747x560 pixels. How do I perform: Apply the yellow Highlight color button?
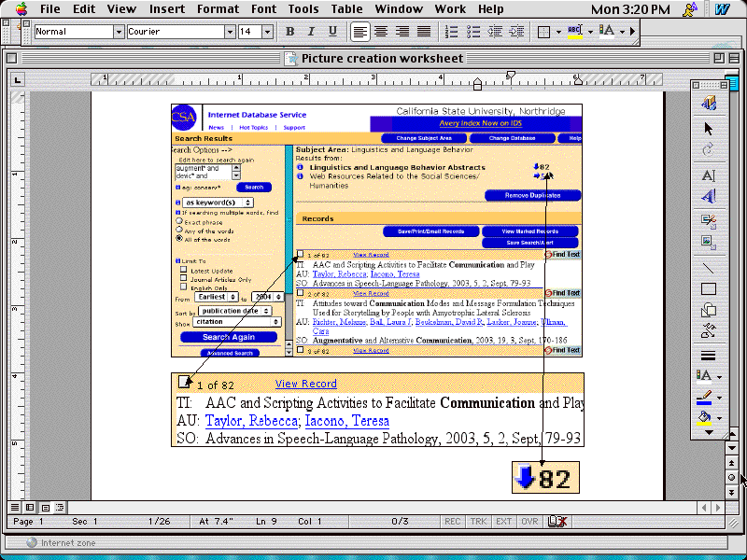tap(575, 32)
